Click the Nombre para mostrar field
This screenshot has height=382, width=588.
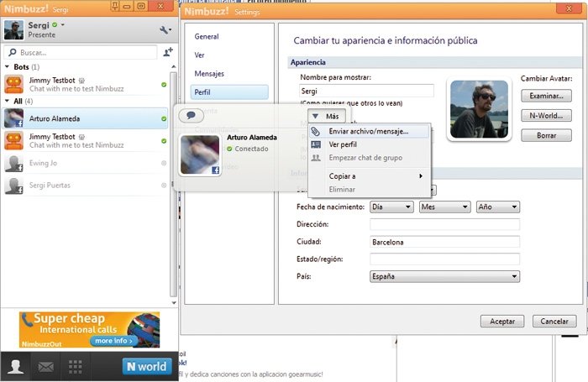coord(366,91)
